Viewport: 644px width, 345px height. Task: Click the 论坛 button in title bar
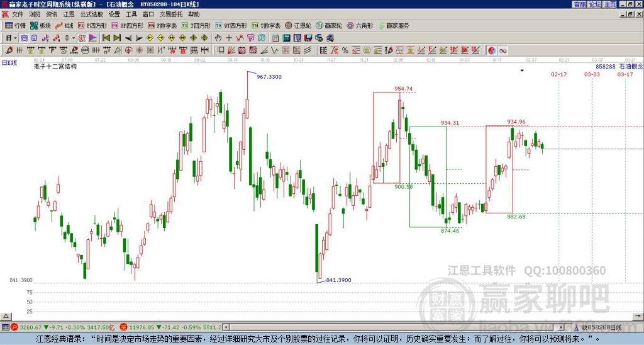[x=594, y=4]
